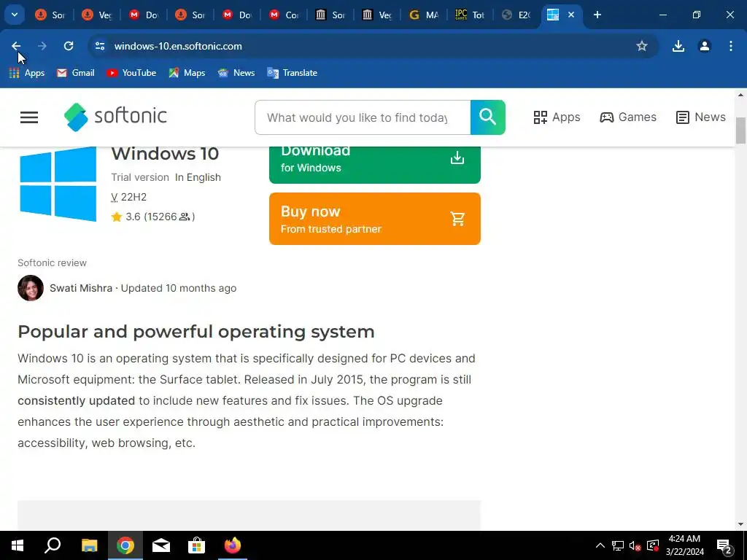This screenshot has height=560, width=747.
Task: Open Mail app from taskbar
Action: click(x=161, y=545)
